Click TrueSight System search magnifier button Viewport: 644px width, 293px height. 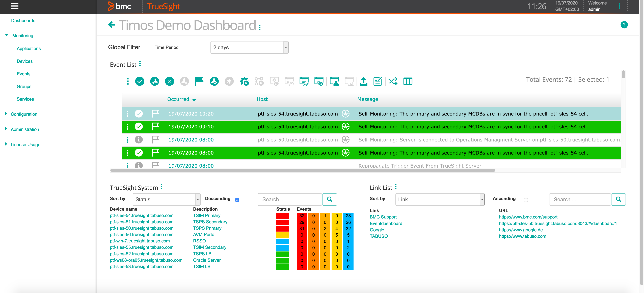coord(330,199)
